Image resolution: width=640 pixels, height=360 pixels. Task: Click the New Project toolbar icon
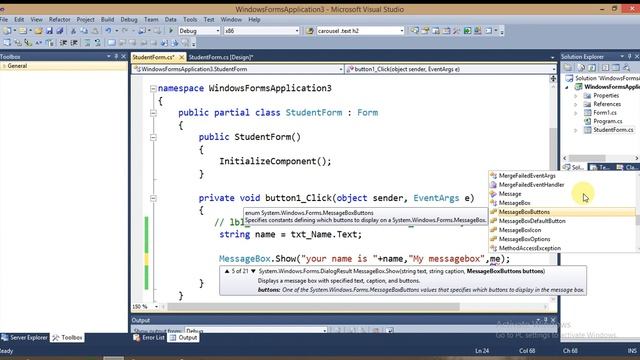coord(7,31)
